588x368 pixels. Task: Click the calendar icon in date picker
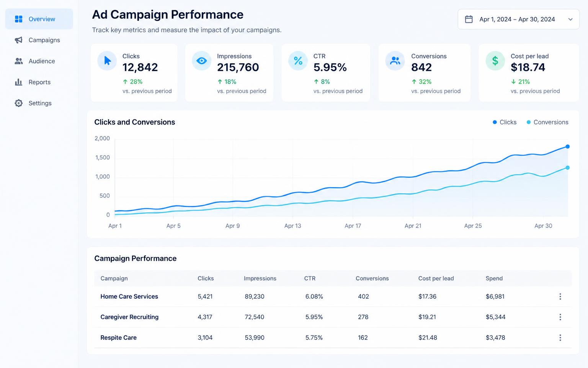(x=469, y=19)
